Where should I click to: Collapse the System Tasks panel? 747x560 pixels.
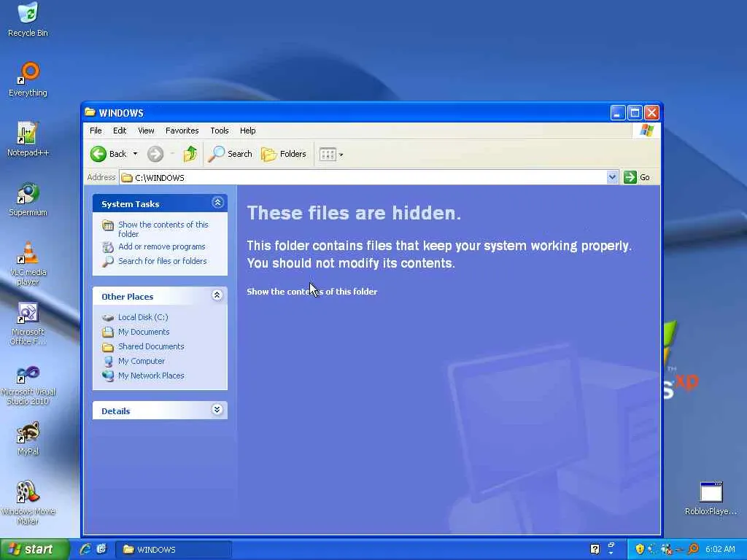(217, 203)
